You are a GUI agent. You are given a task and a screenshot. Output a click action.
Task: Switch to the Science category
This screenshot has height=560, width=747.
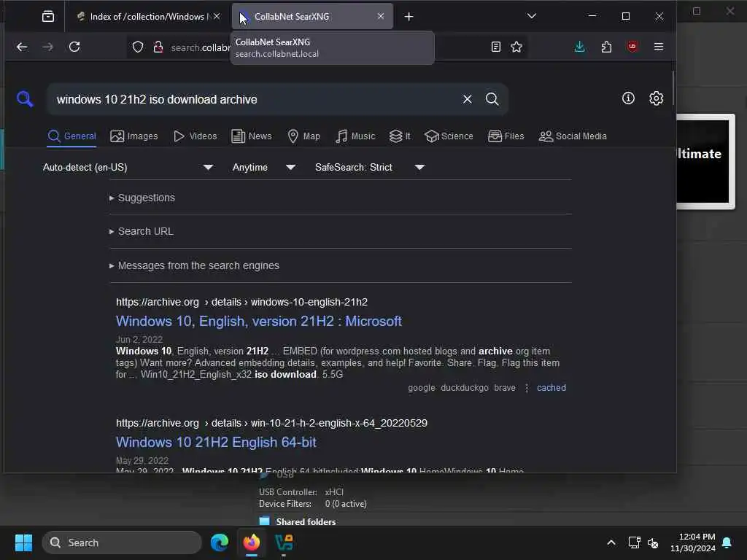coord(449,136)
